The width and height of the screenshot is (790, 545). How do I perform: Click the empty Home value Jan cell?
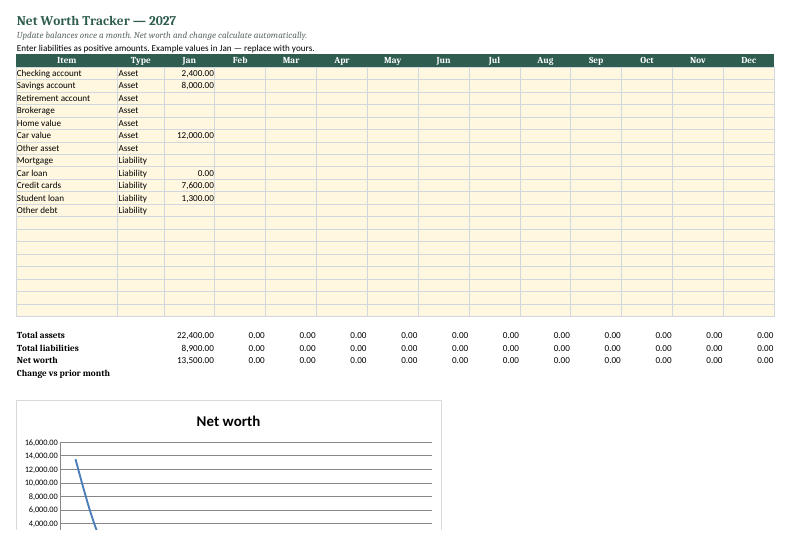[x=189, y=123]
